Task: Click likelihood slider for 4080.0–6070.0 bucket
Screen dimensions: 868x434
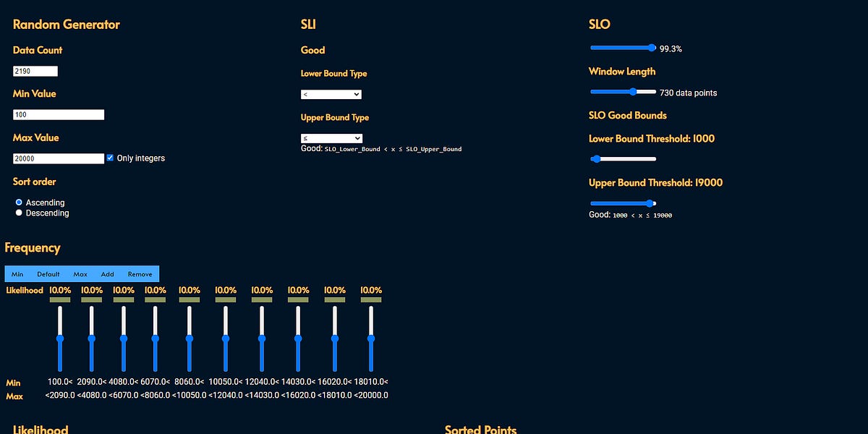Action: pos(124,339)
